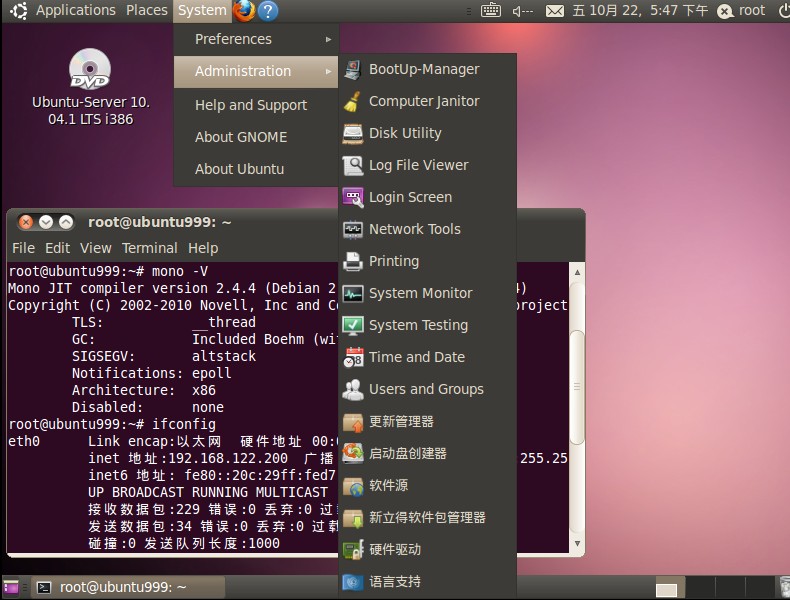Open terminal File menu
790x600 pixels.
23,248
